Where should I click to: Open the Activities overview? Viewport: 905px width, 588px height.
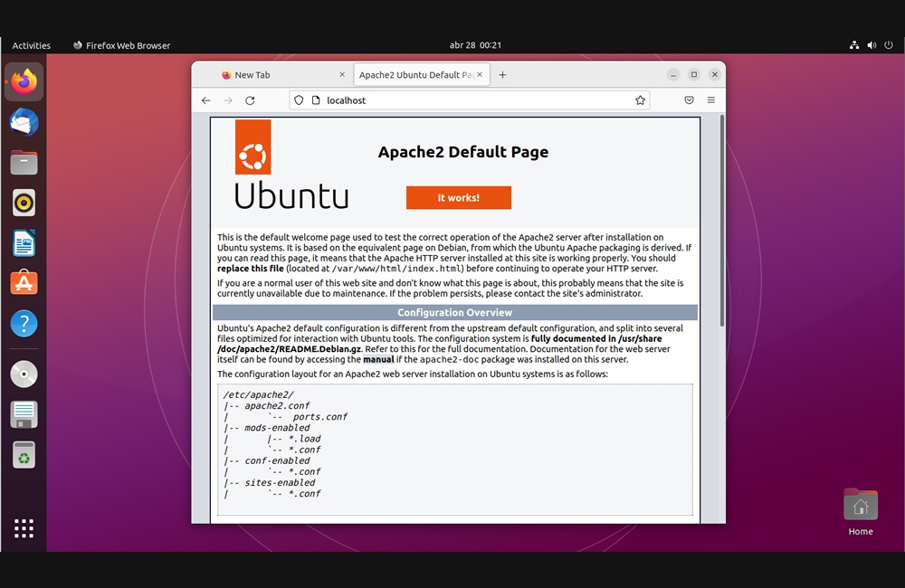pyautogui.click(x=32, y=45)
